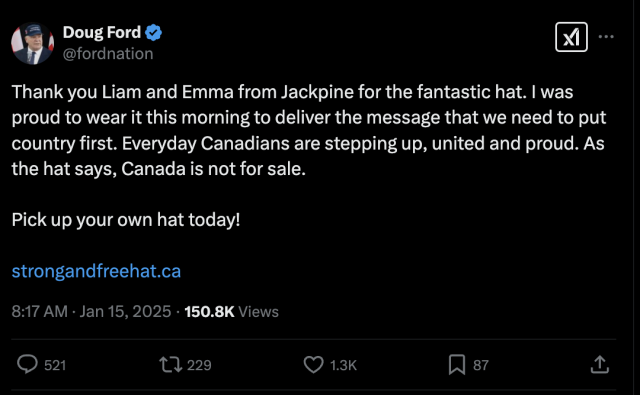The image size is (640, 395).
Task: Click the tweet text about Jackpine hat
Action: tap(309, 130)
